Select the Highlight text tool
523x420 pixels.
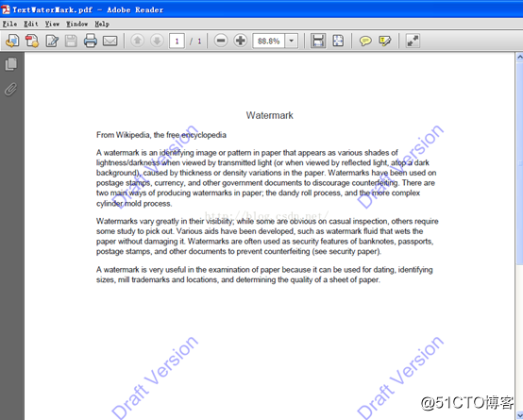385,41
